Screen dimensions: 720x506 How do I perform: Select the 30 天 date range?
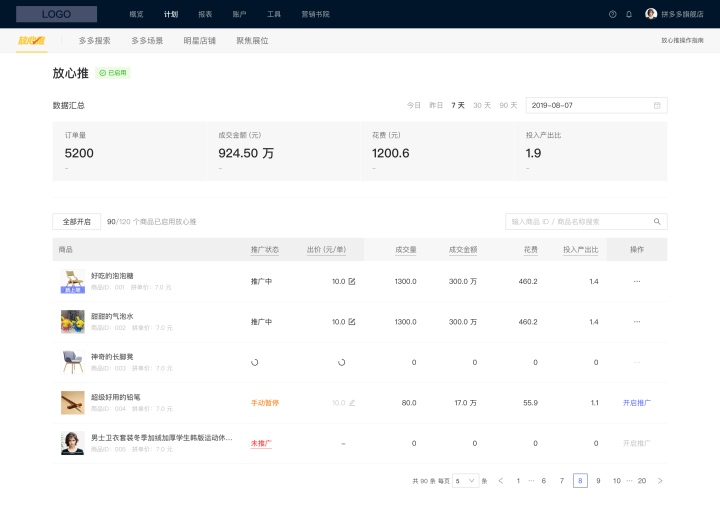pos(482,105)
